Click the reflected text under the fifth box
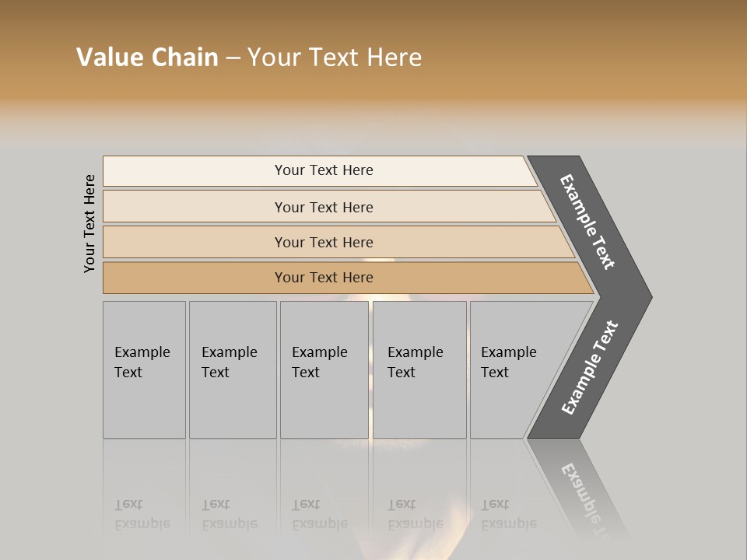This screenshot has width=747, height=560. (509, 515)
